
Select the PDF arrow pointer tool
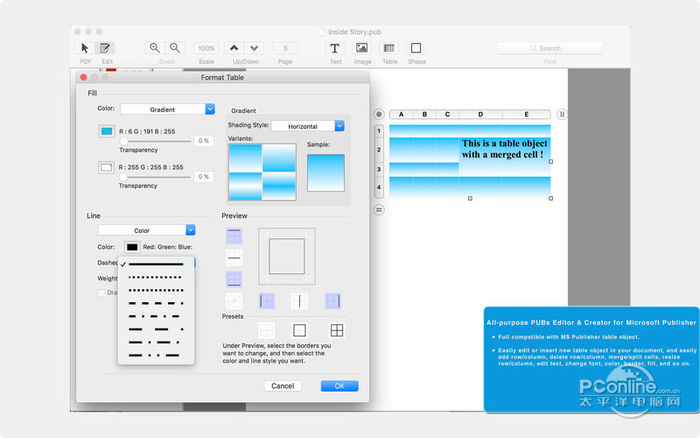pos(85,48)
